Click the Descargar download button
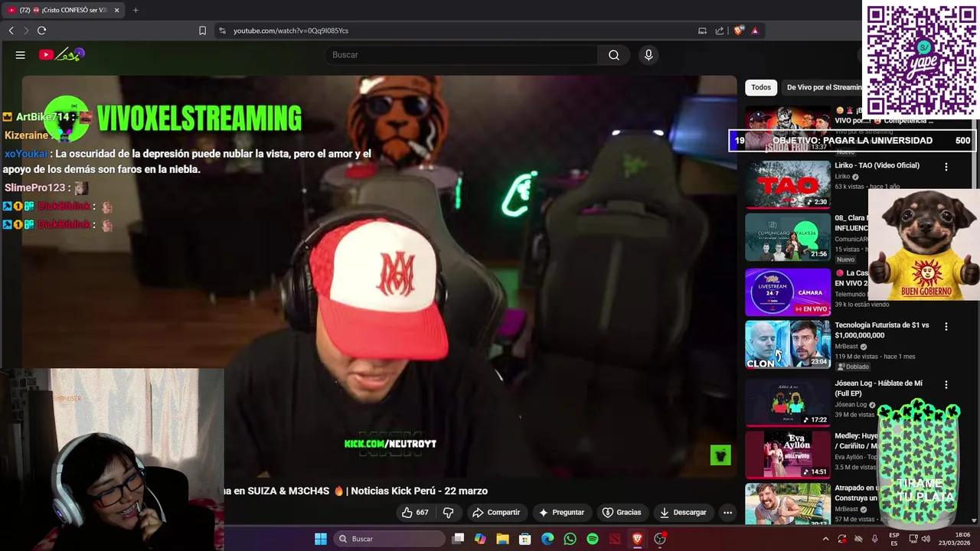Screen dimensions: 980x551 click(683, 513)
